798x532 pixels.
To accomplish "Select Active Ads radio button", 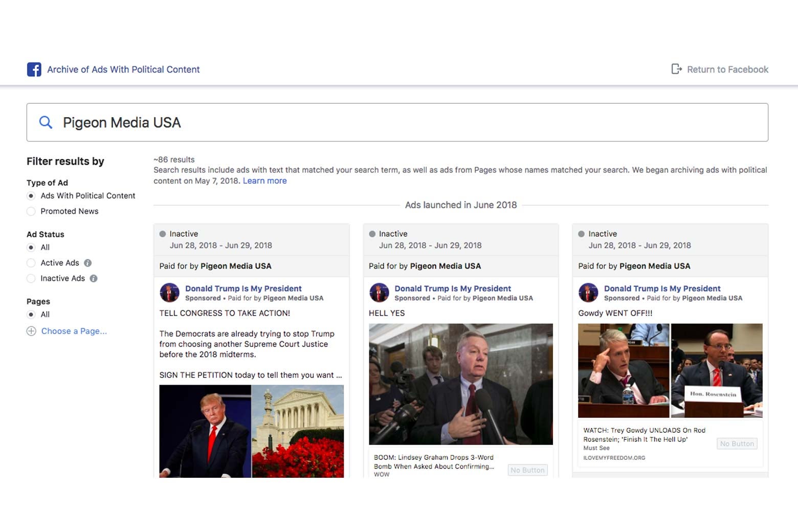I will point(31,263).
